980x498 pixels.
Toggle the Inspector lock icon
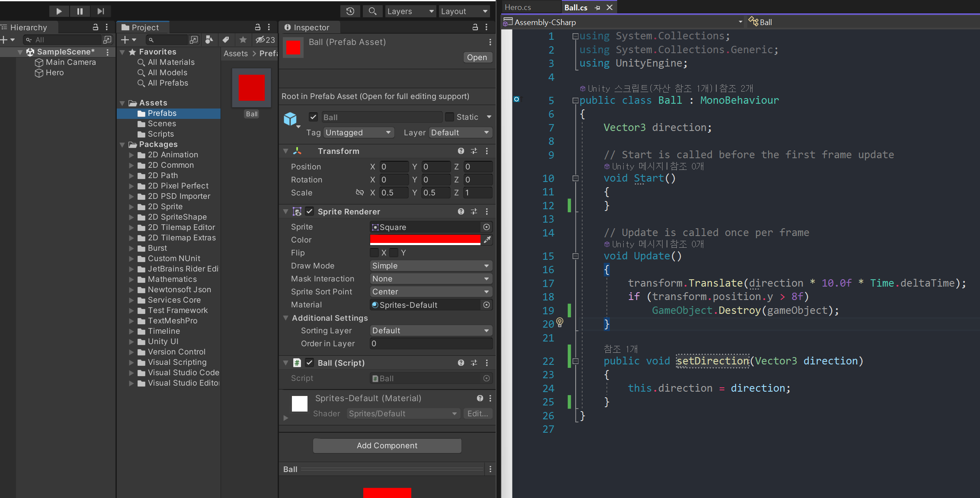(475, 27)
